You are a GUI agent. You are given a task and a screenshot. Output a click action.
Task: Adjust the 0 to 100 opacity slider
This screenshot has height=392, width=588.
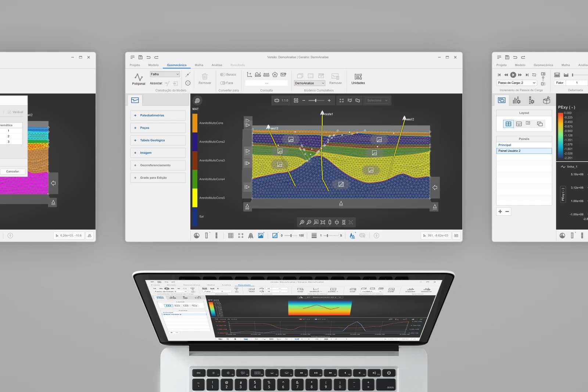(x=291, y=235)
